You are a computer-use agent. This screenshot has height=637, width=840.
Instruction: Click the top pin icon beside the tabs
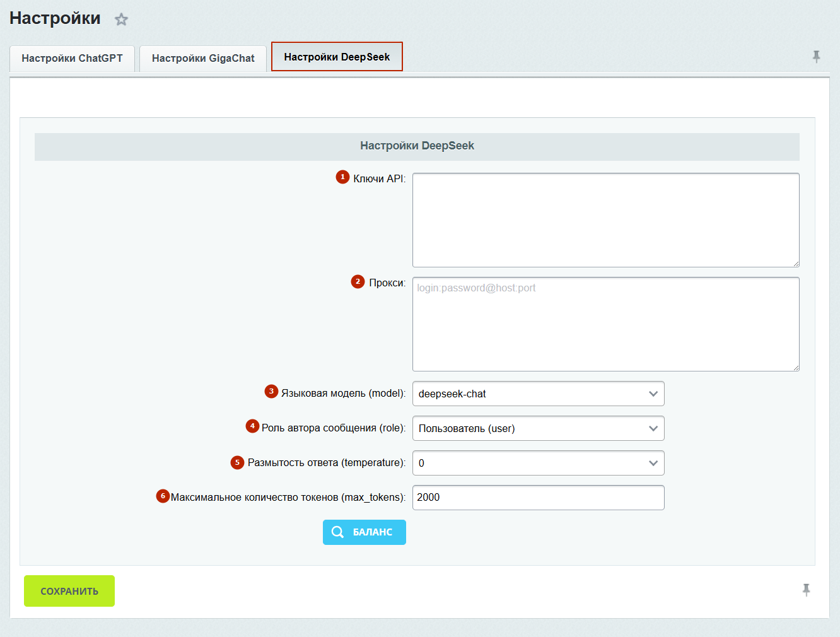816,57
